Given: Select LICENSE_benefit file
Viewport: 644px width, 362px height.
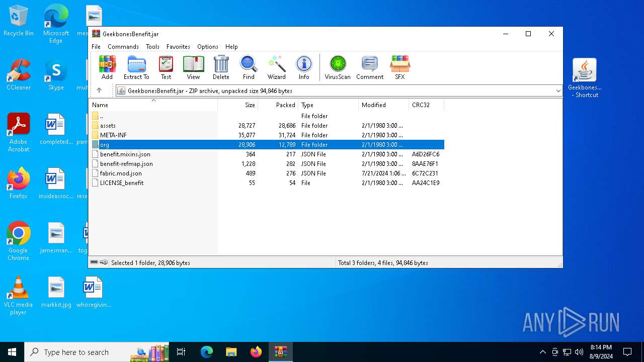Looking at the screenshot, I should (x=267, y=183).
